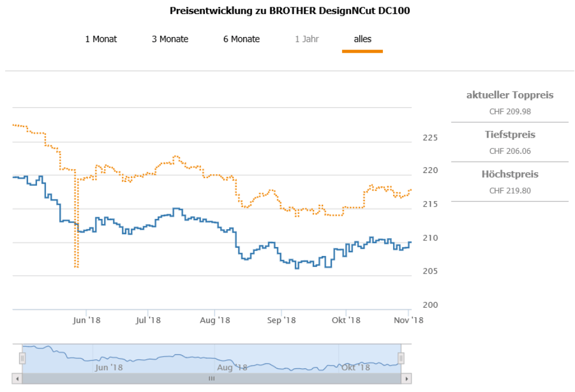The height and width of the screenshot is (392, 575).
Task: Click Jun '18 label in the navigator
Action: pyautogui.click(x=109, y=367)
